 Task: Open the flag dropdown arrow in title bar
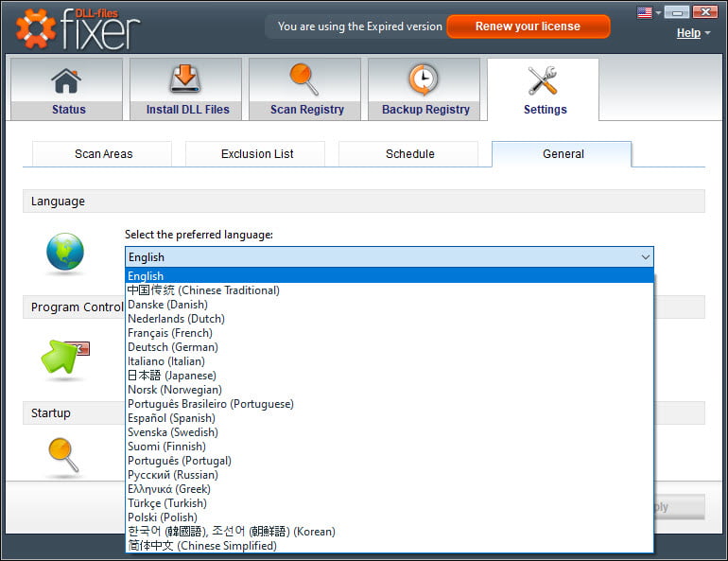(658, 13)
